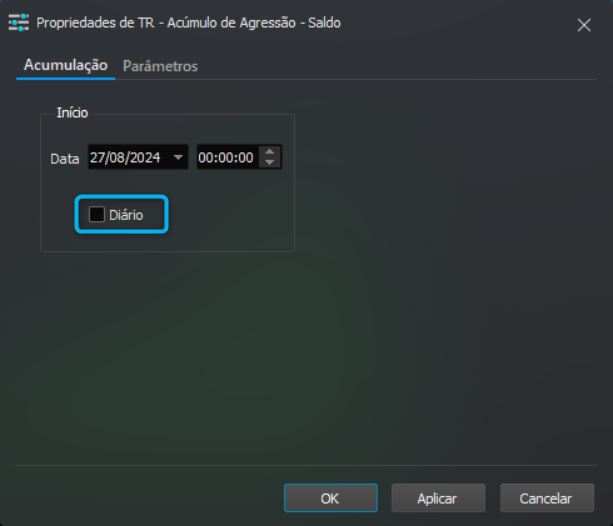Click the 27/08/2024 date field
Image resolution: width=613 pixels, height=526 pixels.
(x=138, y=157)
